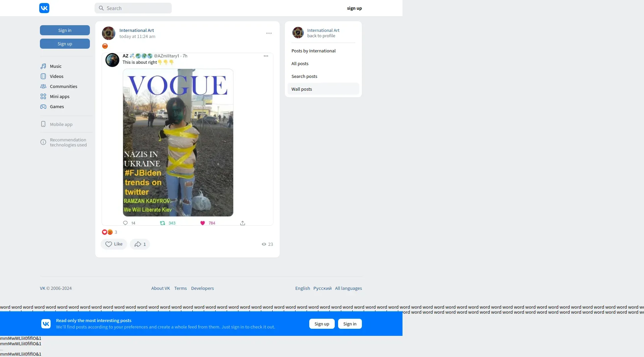
Task: Open the embedded tweet's three-dot menu
Action: [x=266, y=56]
